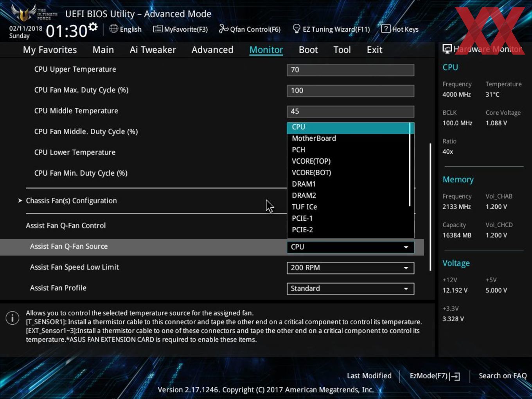
Task: Click the main settings page scrollbar
Action: 430,207
